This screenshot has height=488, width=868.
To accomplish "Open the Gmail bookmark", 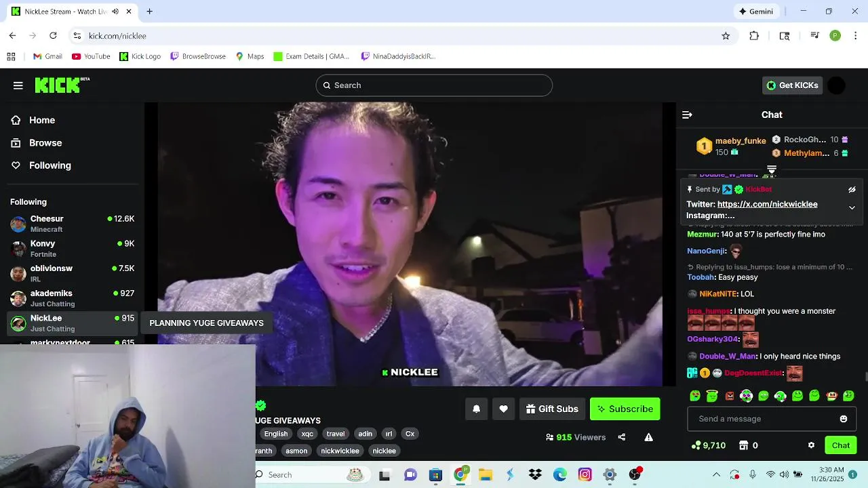I will click(47, 56).
